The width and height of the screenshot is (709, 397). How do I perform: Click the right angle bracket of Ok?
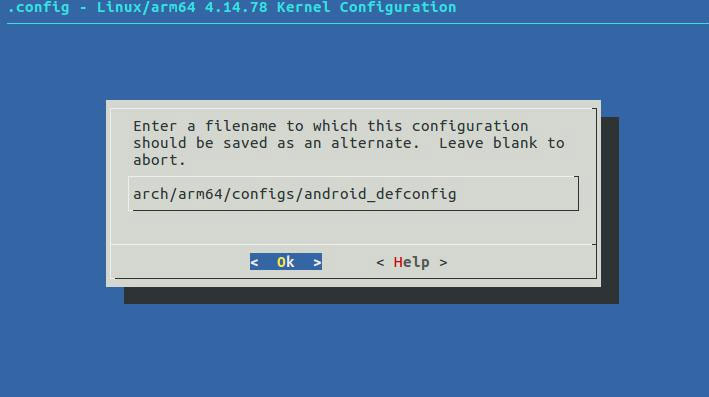pyautogui.click(x=317, y=262)
